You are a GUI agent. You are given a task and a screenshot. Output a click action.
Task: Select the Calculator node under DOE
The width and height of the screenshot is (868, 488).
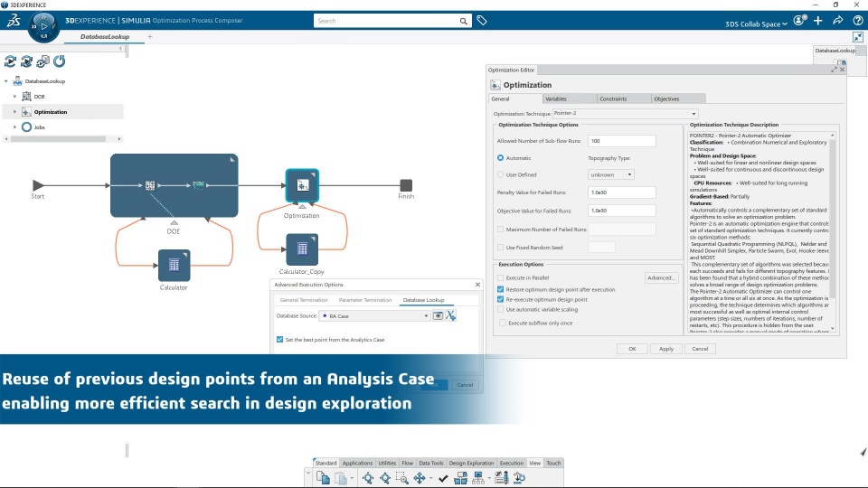point(174,266)
